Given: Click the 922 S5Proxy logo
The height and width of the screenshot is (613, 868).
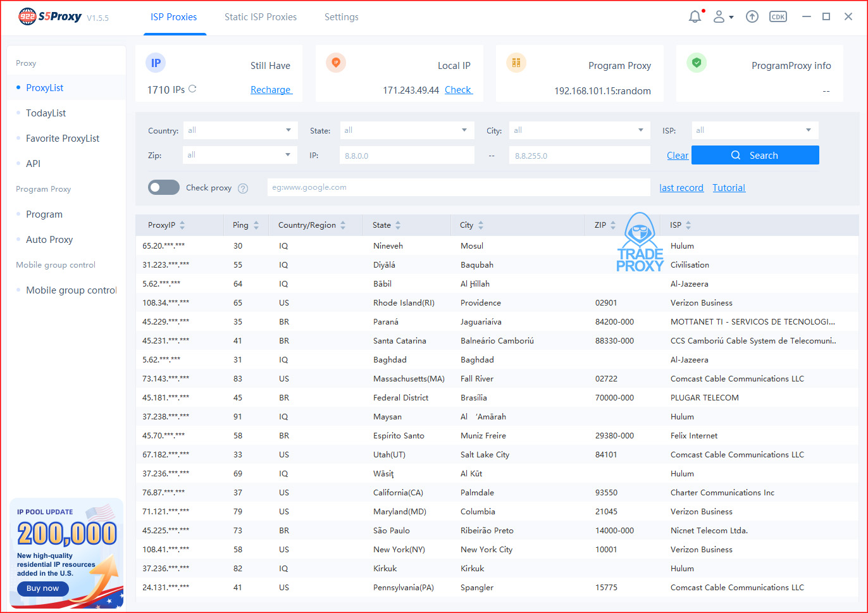Looking at the screenshot, I should coord(51,16).
